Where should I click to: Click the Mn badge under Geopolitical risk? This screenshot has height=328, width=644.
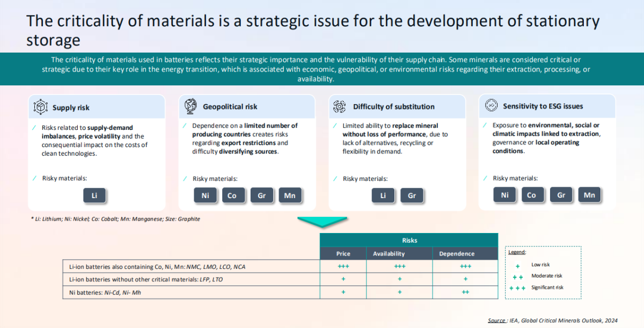coord(290,195)
